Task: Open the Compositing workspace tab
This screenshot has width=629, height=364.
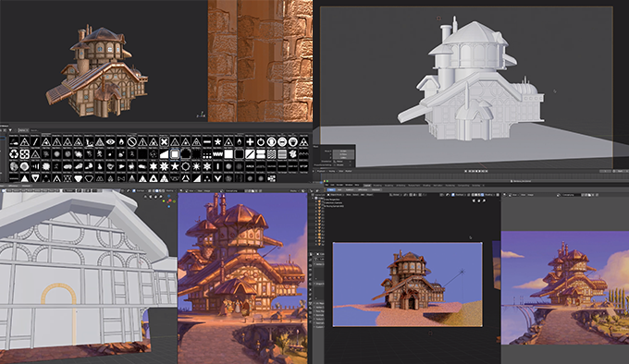Action: [462, 185]
